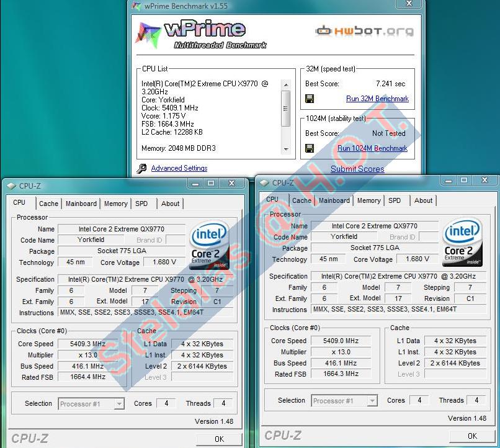Switch to Cache tab in right CPU-Z
The image size is (500, 448).
[x=301, y=200]
